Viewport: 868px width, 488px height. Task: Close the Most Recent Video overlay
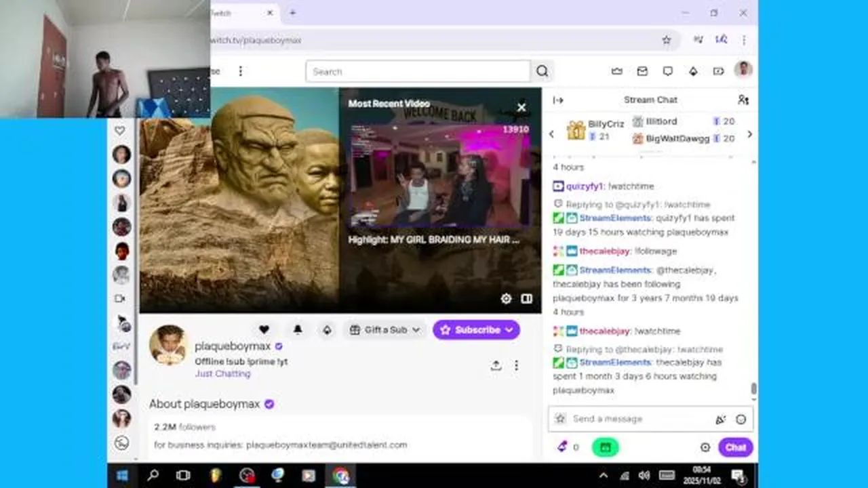[521, 107]
